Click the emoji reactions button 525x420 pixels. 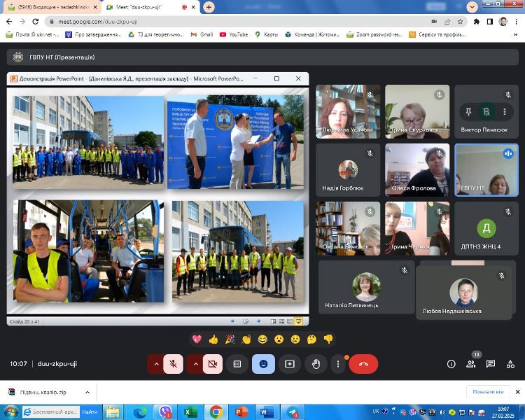point(263,364)
